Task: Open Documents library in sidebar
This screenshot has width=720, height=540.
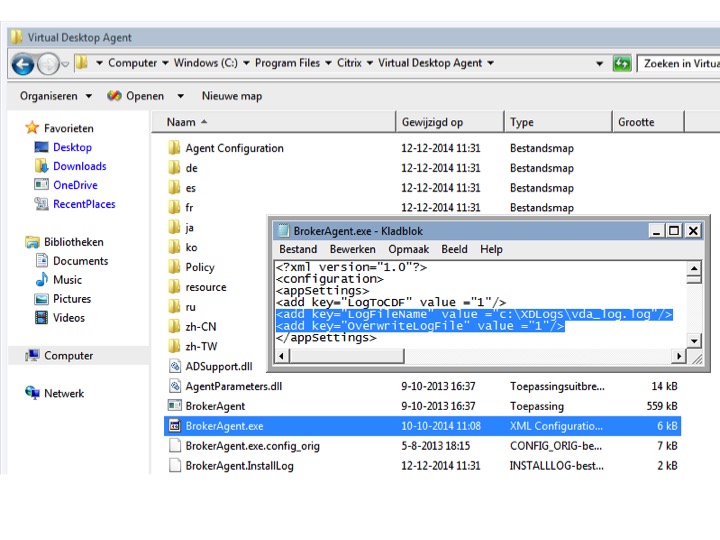Action: tap(80, 261)
